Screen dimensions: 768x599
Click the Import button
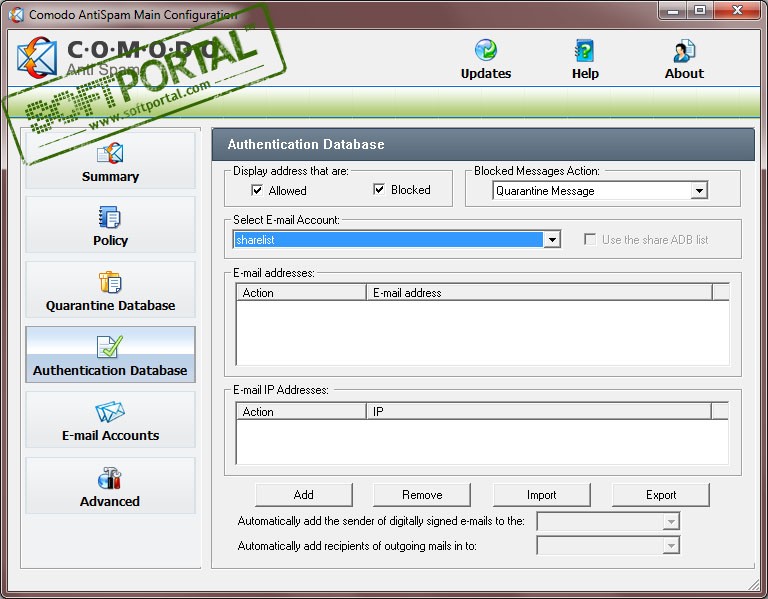[x=542, y=495]
